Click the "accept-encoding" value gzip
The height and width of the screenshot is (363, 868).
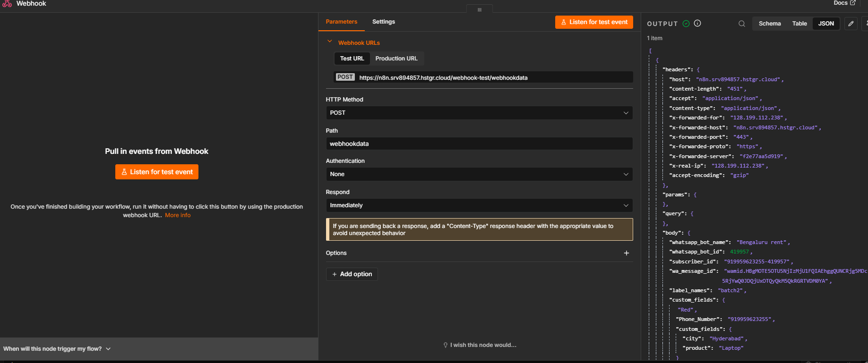[x=739, y=176]
